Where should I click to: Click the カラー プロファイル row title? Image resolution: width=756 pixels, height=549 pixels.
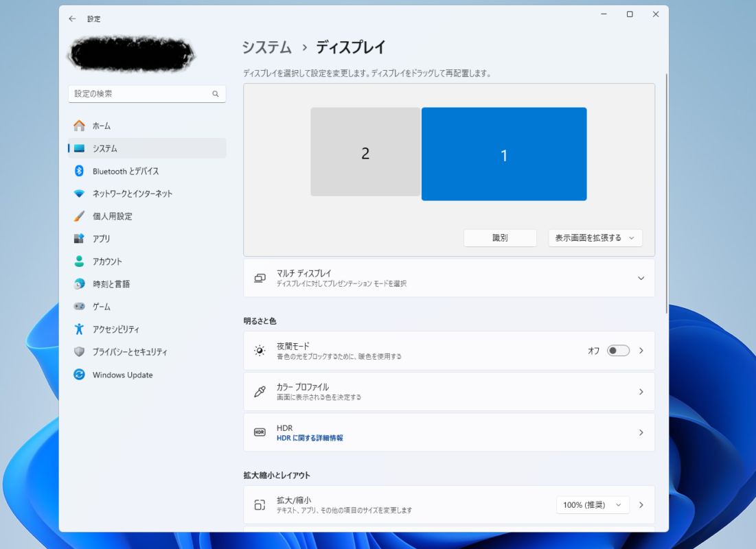303,387
